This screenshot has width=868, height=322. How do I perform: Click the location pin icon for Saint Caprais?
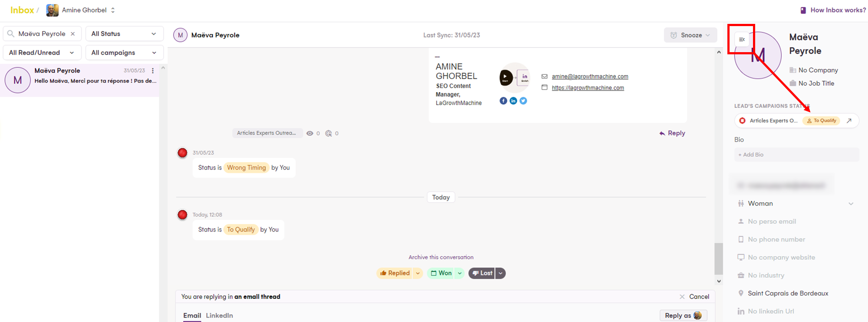click(x=741, y=293)
